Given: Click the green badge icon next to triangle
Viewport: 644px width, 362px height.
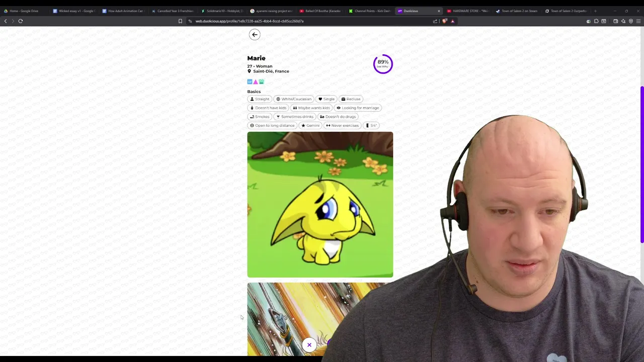Looking at the screenshot, I should (261, 81).
